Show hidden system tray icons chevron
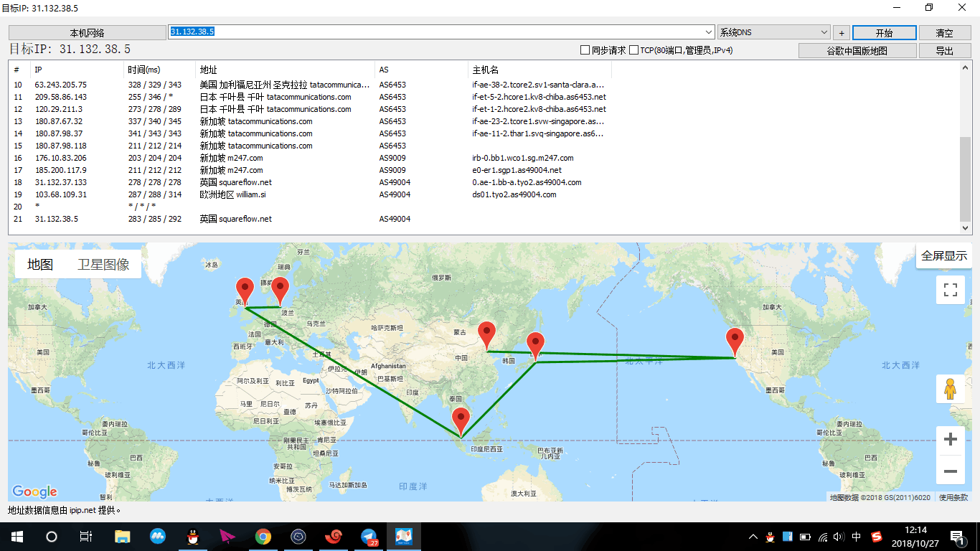This screenshot has width=980, height=551. 753,537
